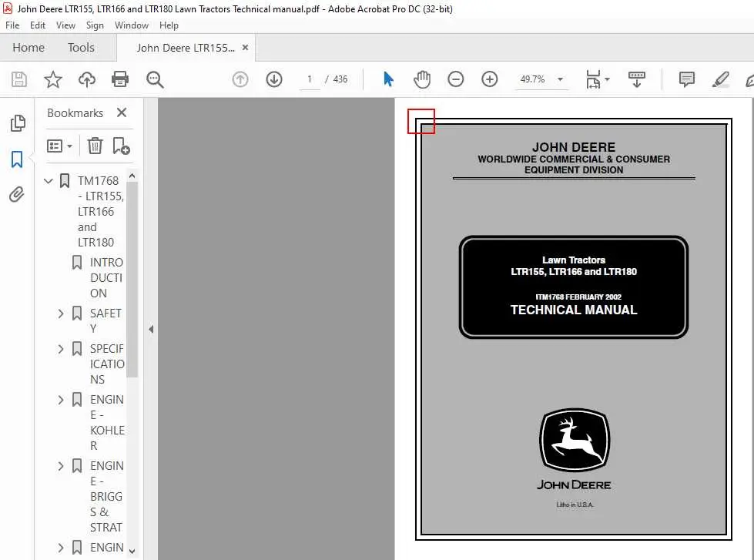Go to next page arrow

point(274,79)
